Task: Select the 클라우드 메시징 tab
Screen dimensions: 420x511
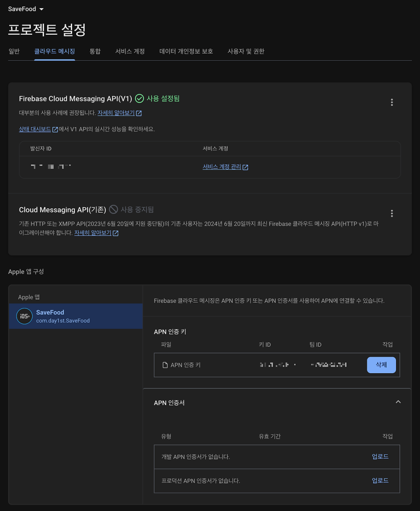Action: (x=54, y=51)
